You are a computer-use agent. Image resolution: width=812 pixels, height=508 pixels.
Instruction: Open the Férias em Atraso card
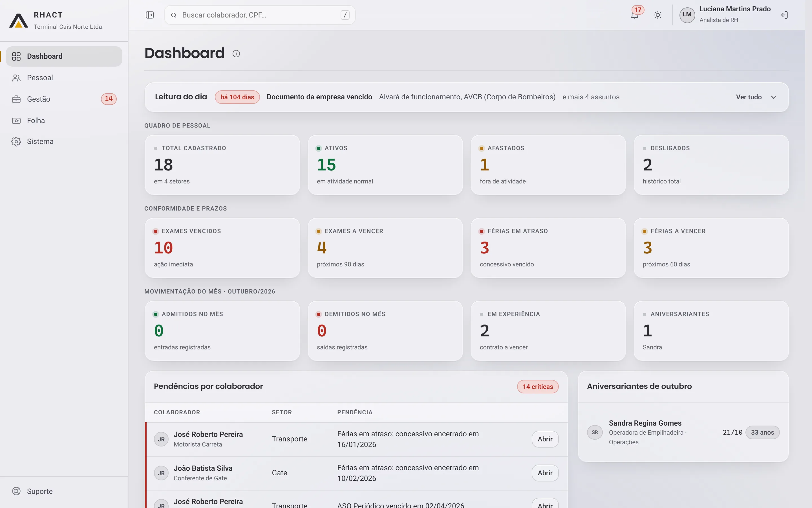click(548, 248)
